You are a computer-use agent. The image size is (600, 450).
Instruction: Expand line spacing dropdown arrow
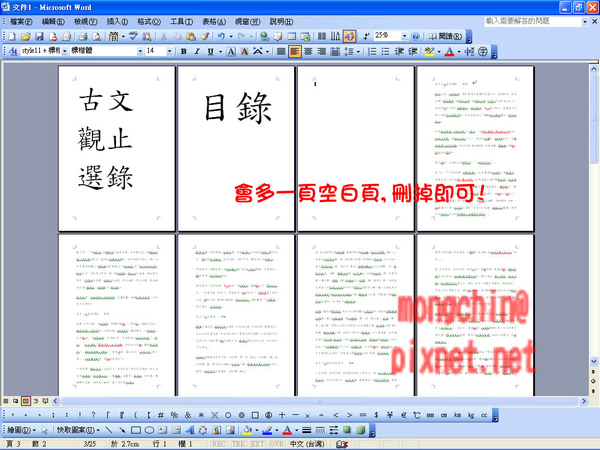coord(358,51)
